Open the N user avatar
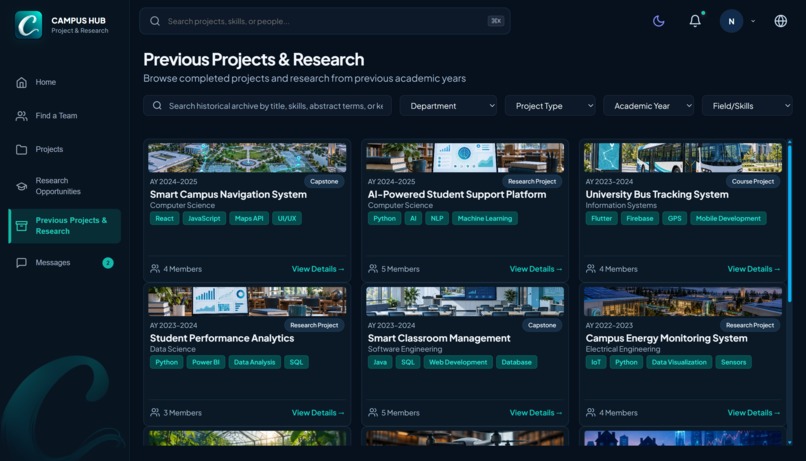Image resolution: width=806 pixels, height=461 pixels. tap(731, 21)
